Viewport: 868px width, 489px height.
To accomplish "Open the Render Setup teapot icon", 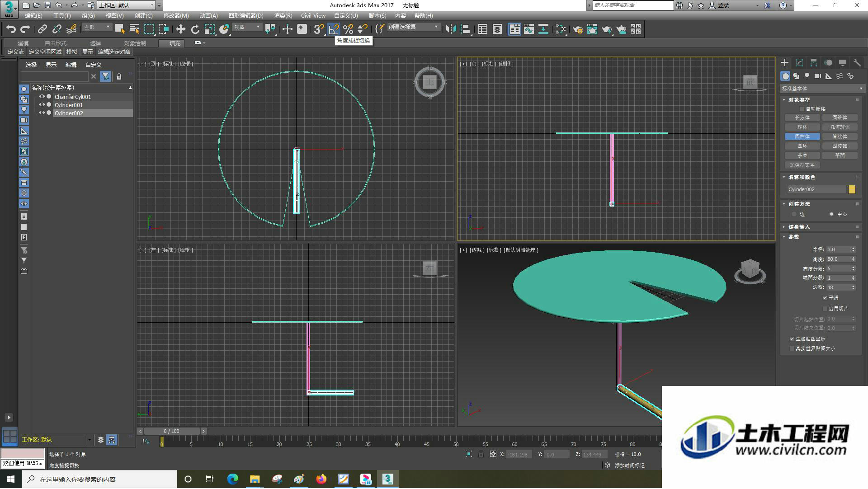I will 577,29.
